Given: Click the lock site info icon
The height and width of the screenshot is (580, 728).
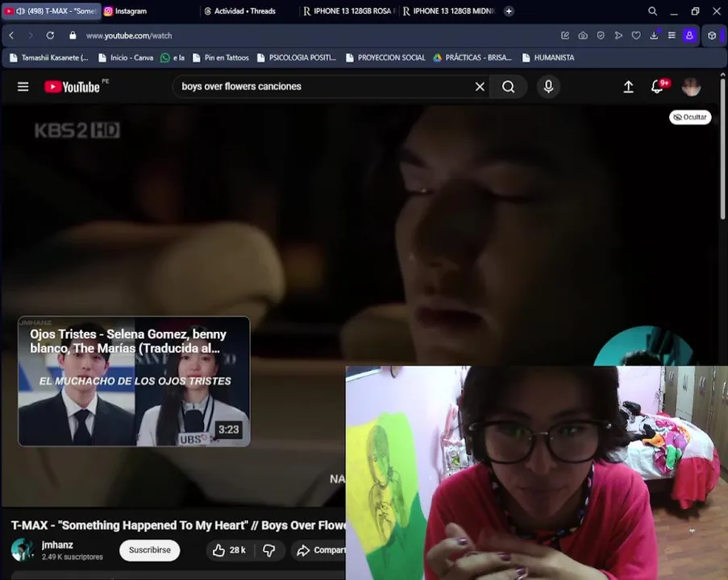Looking at the screenshot, I should pyautogui.click(x=73, y=35).
